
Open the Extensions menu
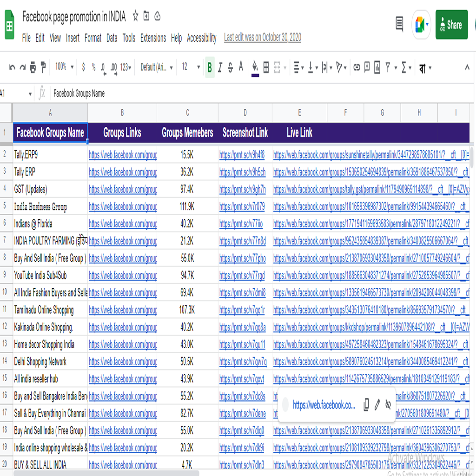[153, 38]
